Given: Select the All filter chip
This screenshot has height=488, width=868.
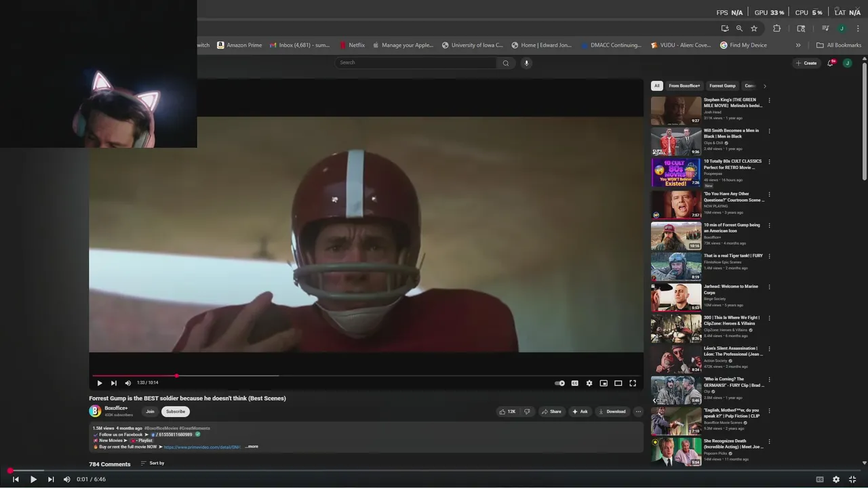Looking at the screenshot, I should pos(656,86).
